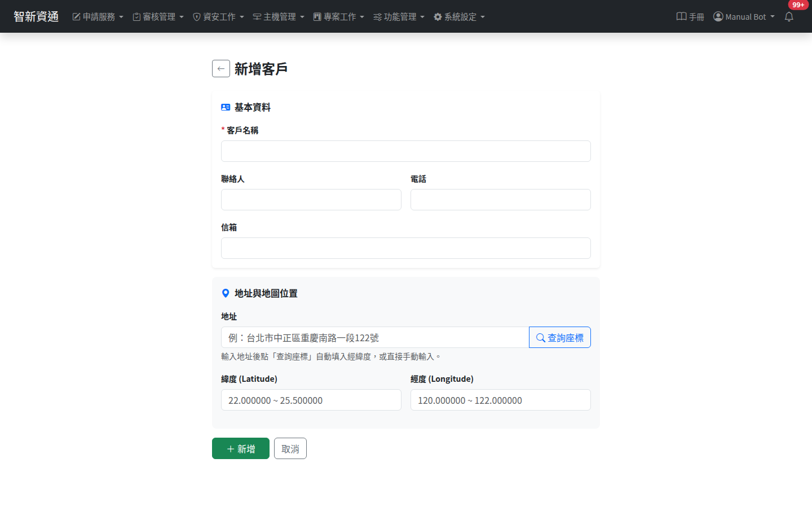Click the 查詢座標 button
The width and height of the screenshot is (812, 520).
560,337
